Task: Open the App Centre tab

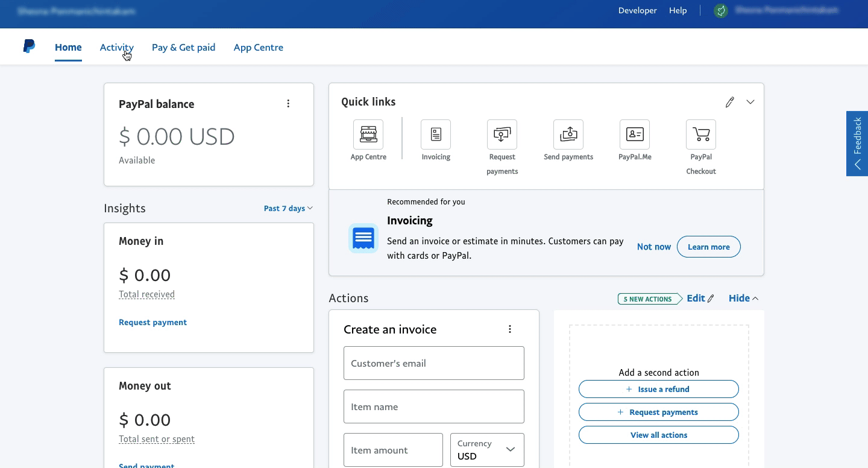Action: 259,47
